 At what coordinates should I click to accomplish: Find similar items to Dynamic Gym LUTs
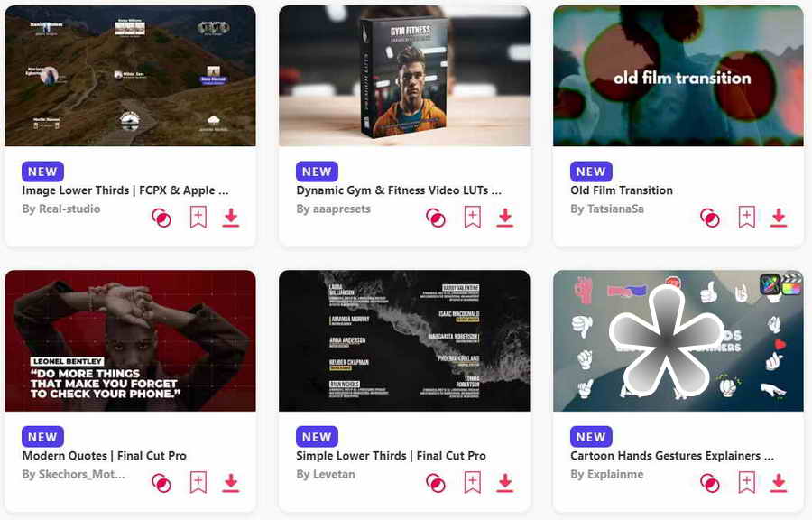pos(436,218)
